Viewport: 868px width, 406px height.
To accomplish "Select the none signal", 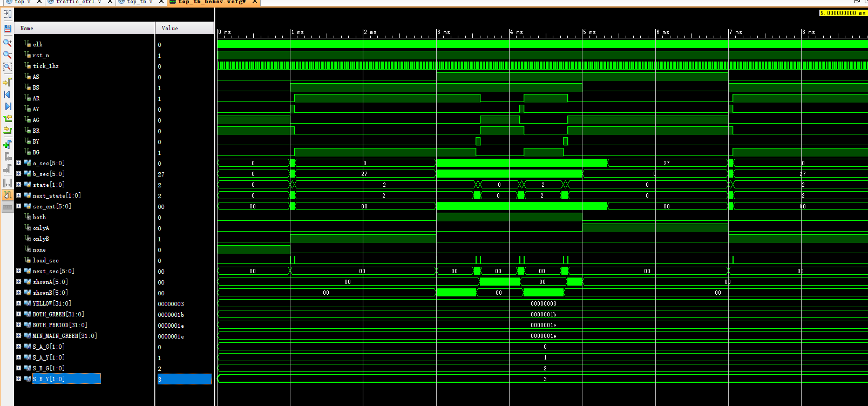I will [x=39, y=249].
